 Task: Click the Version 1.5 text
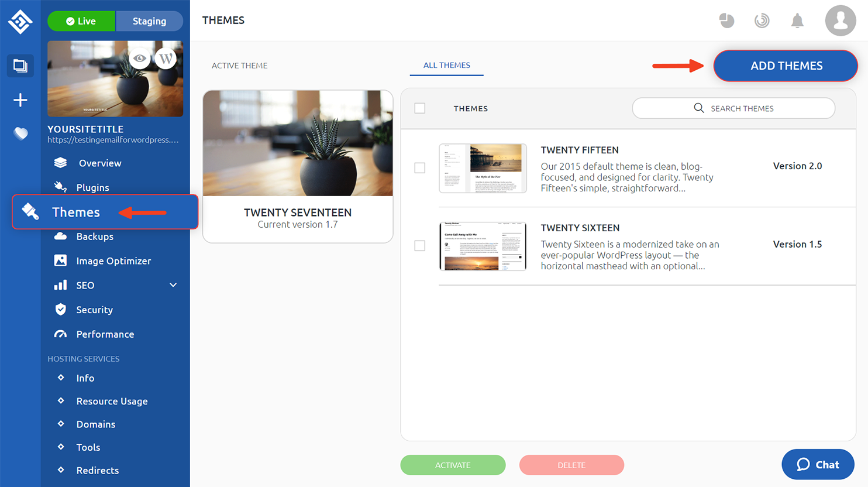797,244
